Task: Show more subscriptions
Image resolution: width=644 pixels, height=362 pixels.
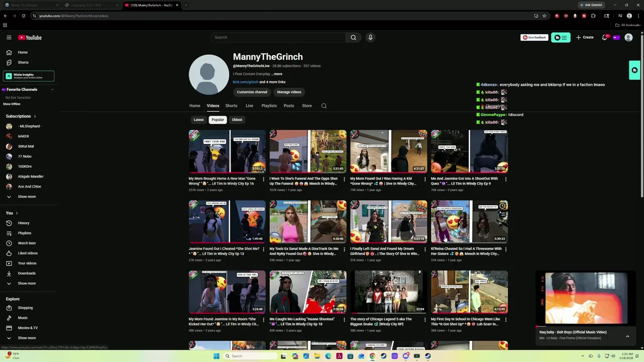Action: (x=27, y=197)
